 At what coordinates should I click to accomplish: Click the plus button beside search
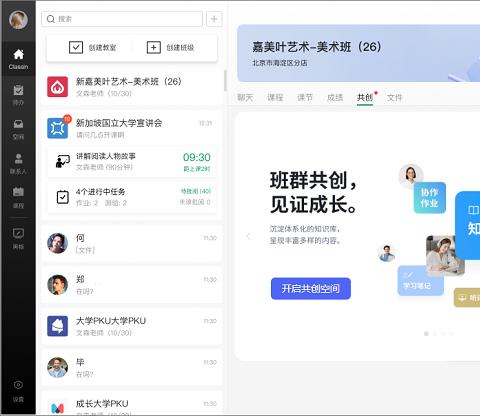click(214, 19)
